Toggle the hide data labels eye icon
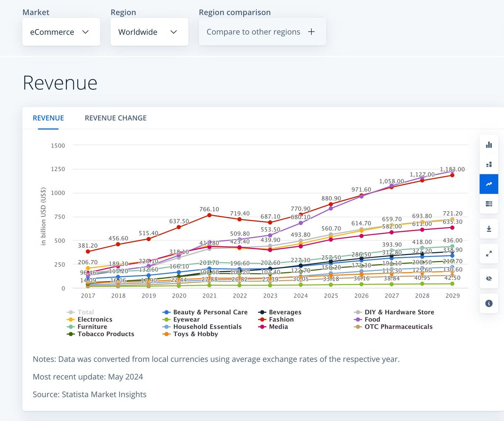The height and width of the screenshot is (421, 504). pos(488,279)
